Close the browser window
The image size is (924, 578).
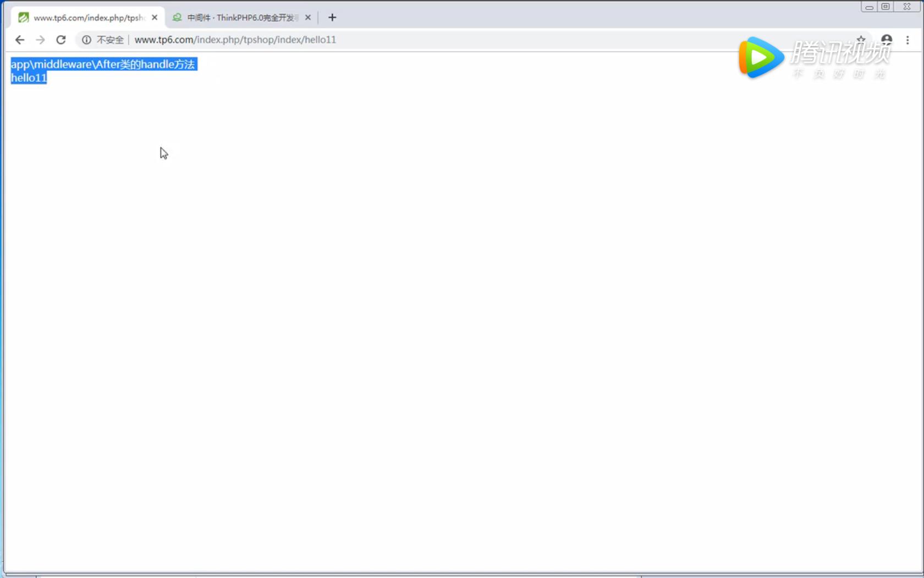[908, 7]
